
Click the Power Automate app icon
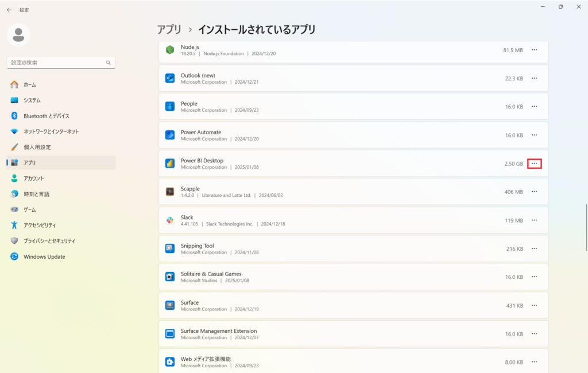coord(170,135)
